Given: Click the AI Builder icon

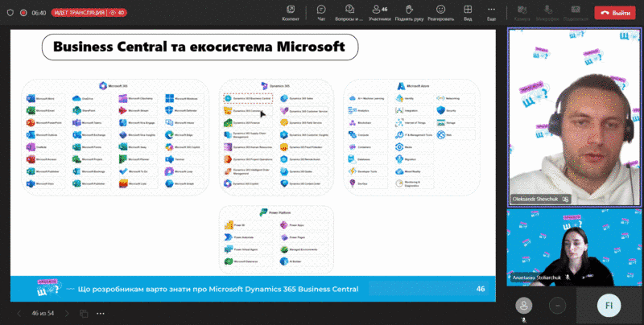Looking at the screenshot, I should [284, 261].
